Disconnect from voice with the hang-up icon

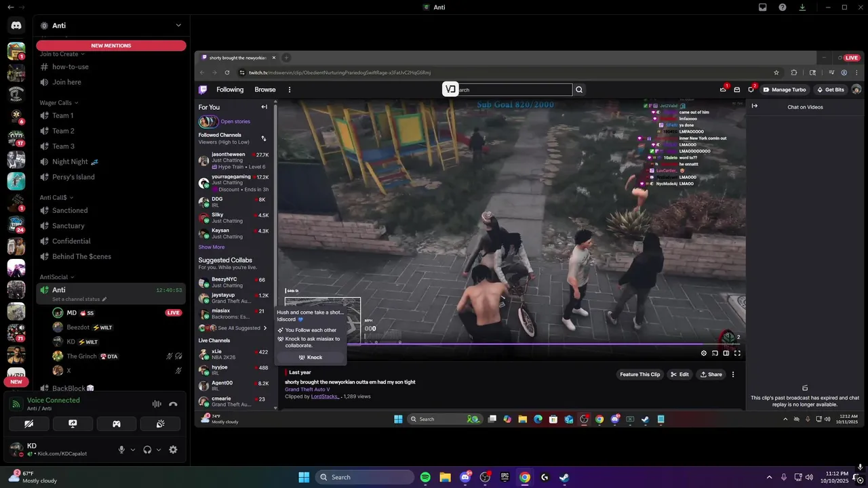173,404
